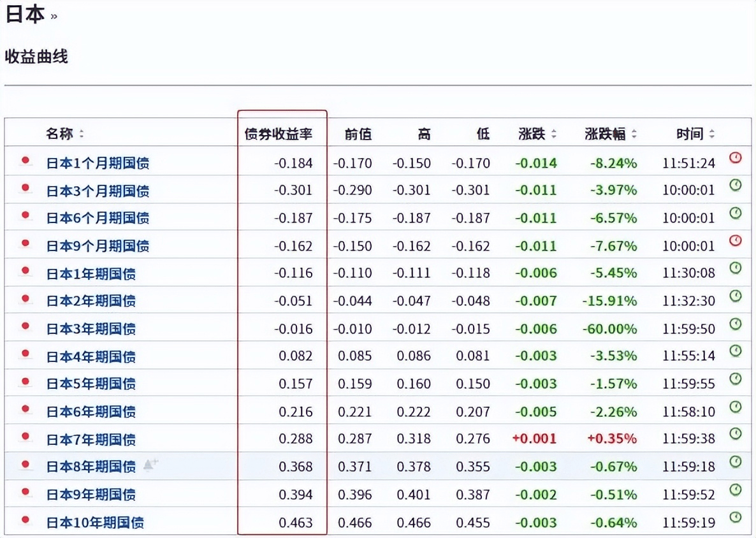Click the alert bell icon beside 日本8年期国债
This screenshot has height=538, width=756.
tap(150, 465)
